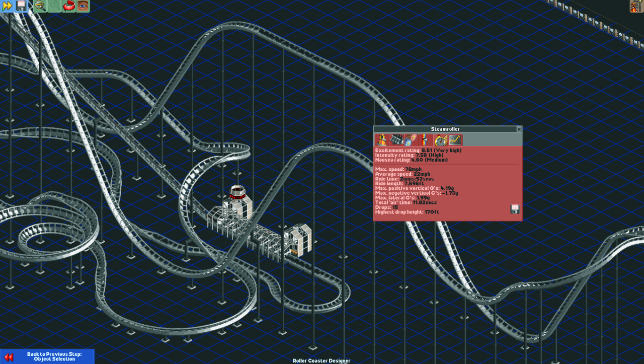Switch to the vehicle engine tab
This screenshot has width=644, height=364.
click(x=397, y=140)
